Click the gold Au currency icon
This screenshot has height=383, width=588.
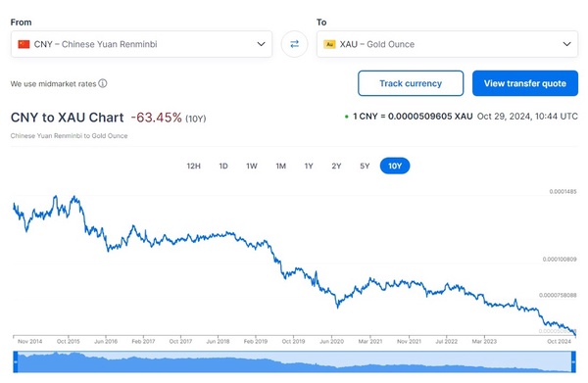pyautogui.click(x=329, y=44)
